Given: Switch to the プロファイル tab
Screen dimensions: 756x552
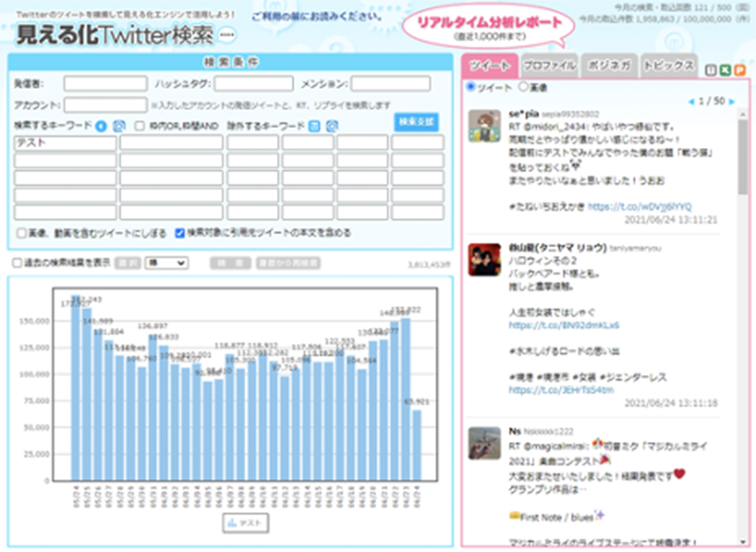Looking at the screenshot, I should (550, 65).
